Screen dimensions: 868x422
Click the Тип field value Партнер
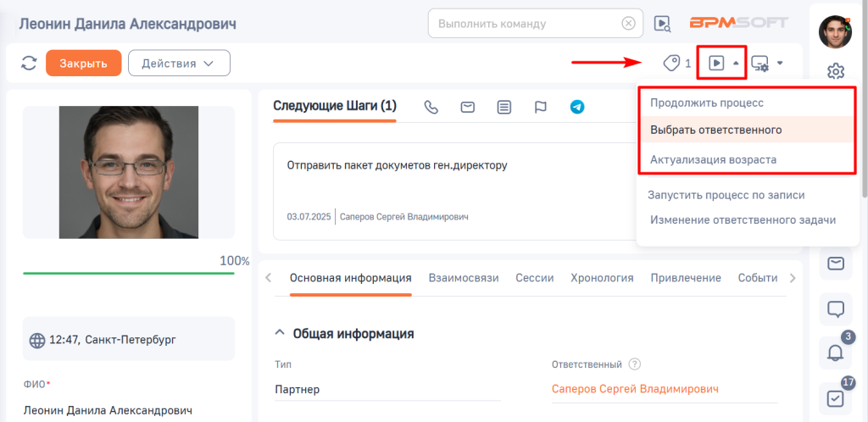pyautogui.click(x=298, y=389)
